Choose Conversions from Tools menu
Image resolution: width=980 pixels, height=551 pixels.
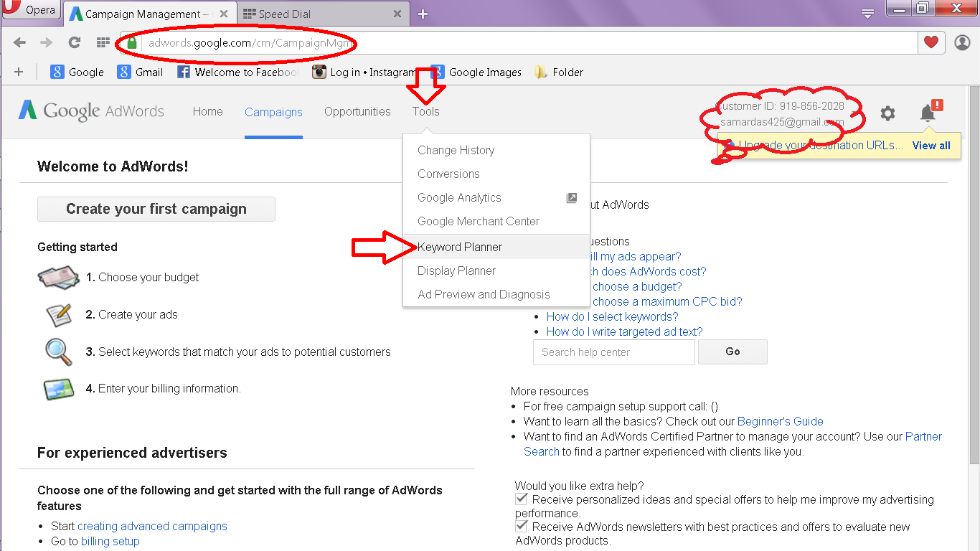coord(496,174)
